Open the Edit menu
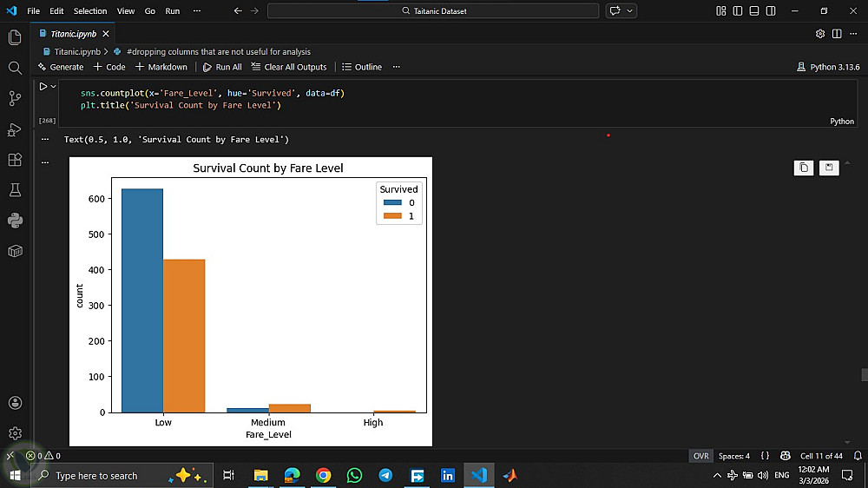Image resolution: width=868 pixels, height=488 pixels. [x=56, y=11]
